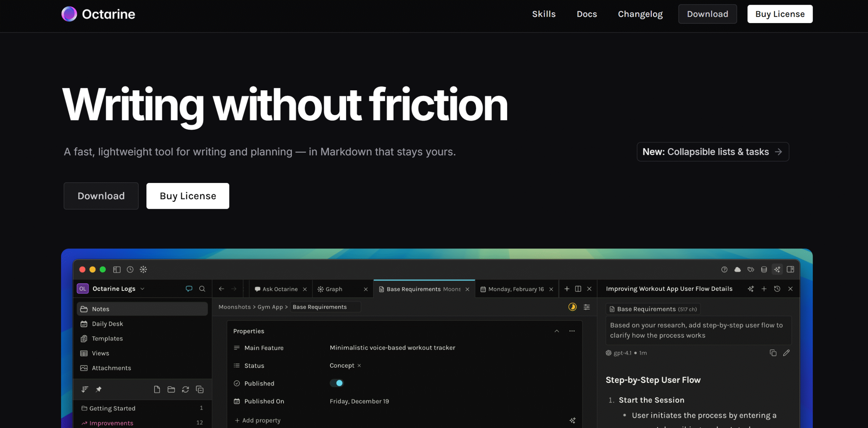This screenshot has width=868, height=428.
Task: Open Docs in the site navigation
Action: [587, 14]
